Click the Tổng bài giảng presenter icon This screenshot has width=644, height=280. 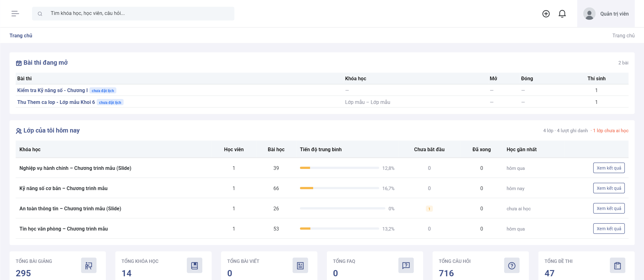(x=89, y=265)
